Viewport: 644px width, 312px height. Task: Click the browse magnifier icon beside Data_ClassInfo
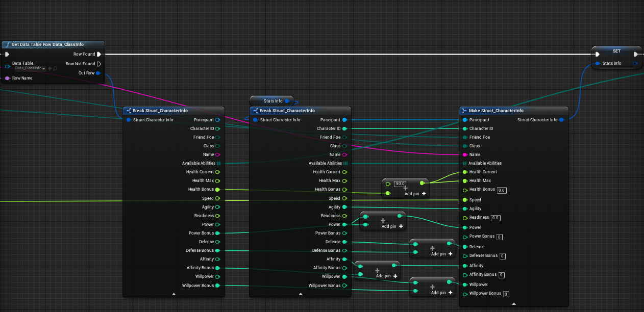55,69
